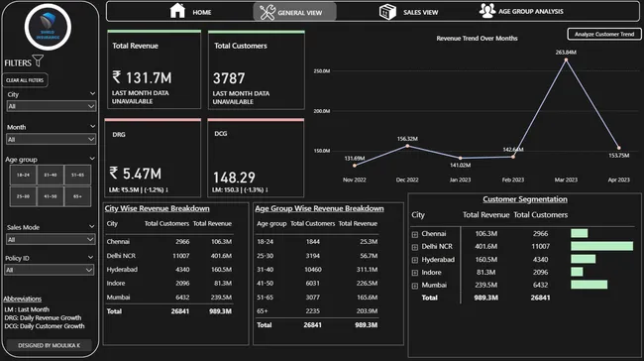
Task: Click the Mar 2023 peak data point
Action: coord(566,60)
